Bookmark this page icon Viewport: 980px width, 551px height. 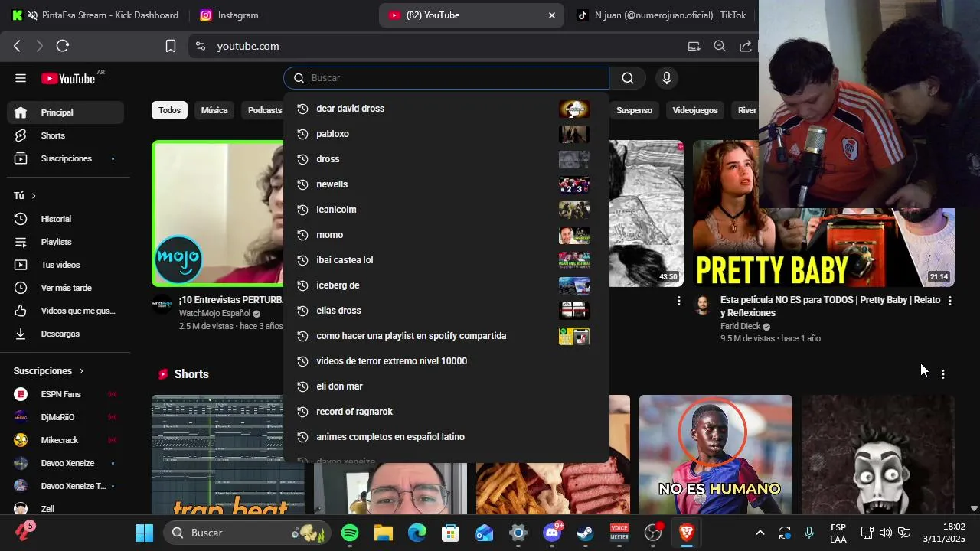[x=171, y=46]
